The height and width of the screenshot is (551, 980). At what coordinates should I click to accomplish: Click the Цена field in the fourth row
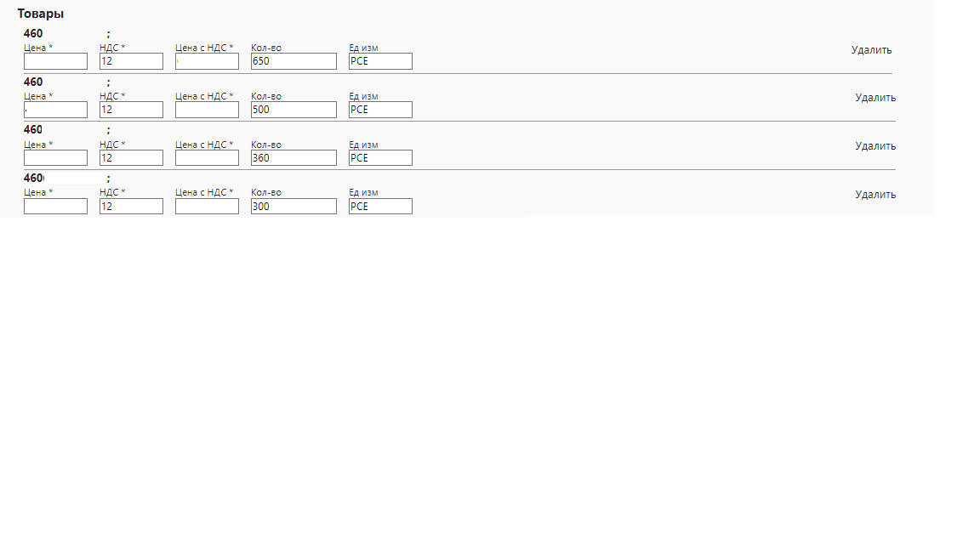(55, 207)
